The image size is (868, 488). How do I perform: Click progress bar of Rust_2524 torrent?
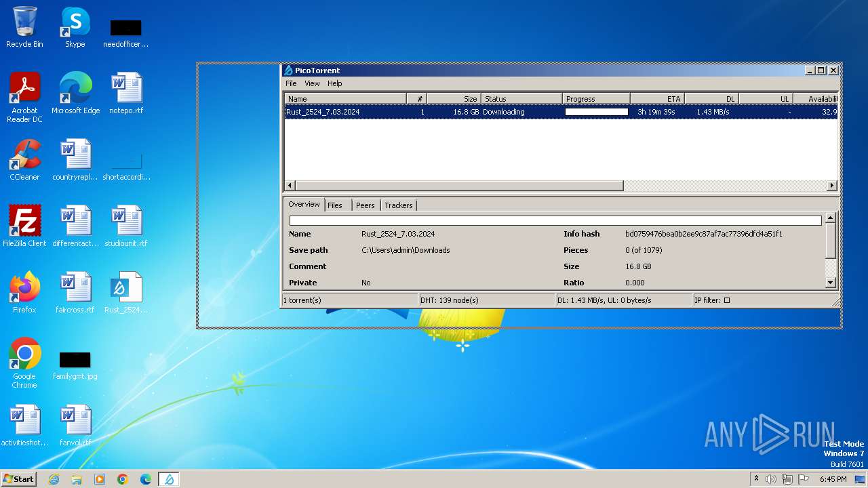(x=597, y=112)
